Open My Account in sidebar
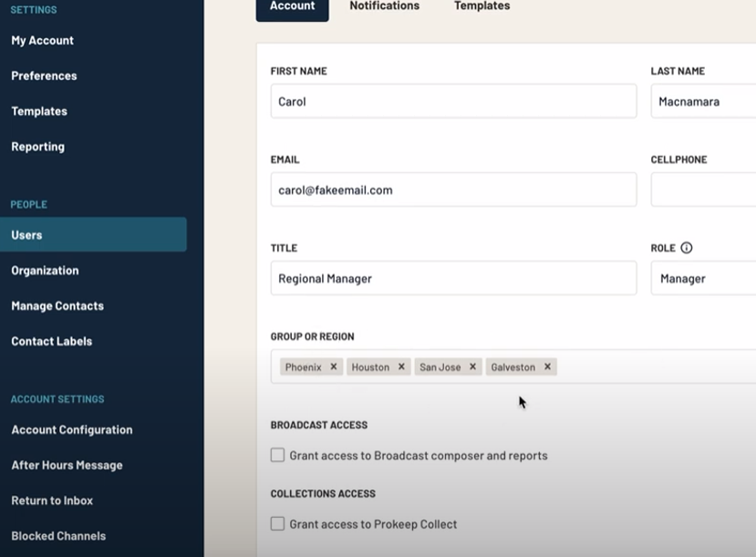The height and width of the screenshot is (557, 756). point(43,41)
